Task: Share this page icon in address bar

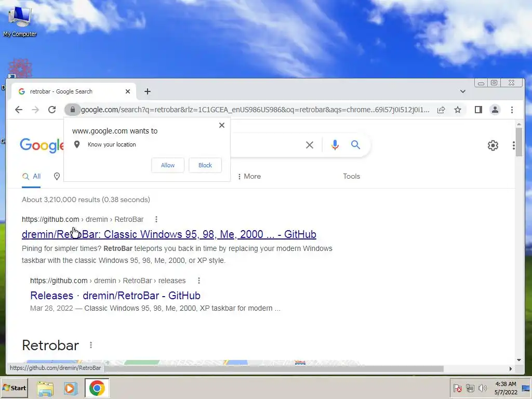Action: coord(441,110)
